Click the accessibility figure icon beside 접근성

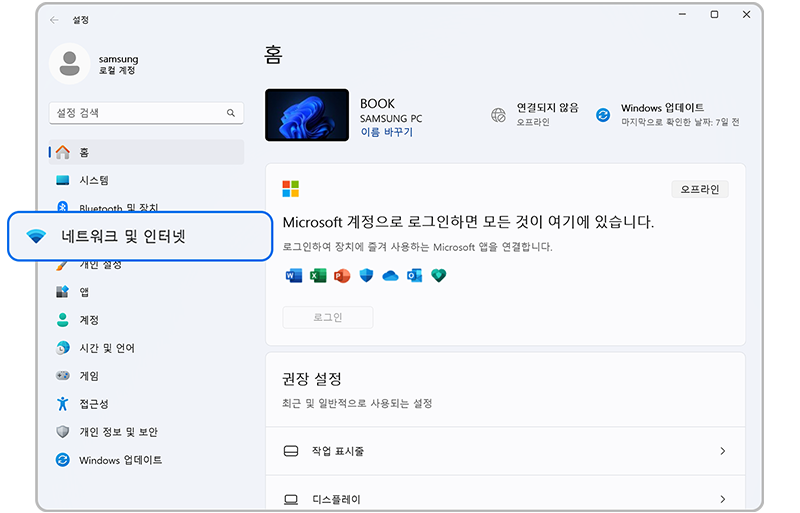[63, 404]
